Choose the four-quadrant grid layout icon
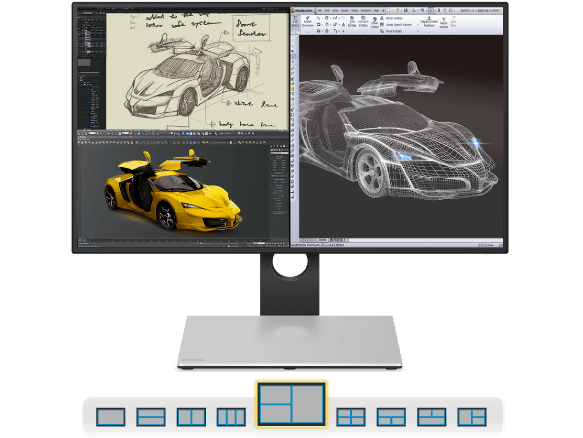583x438 pixels. click(x=351, y=416)
